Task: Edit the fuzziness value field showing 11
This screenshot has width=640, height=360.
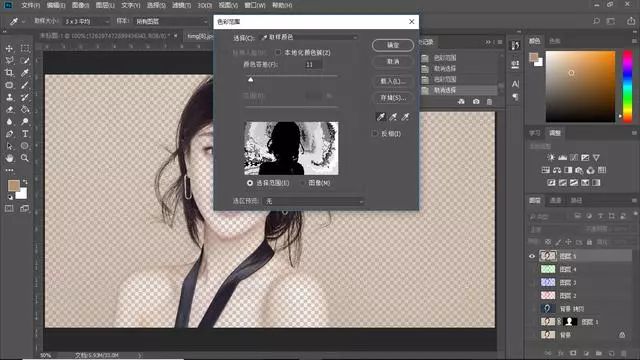Action: (313, 64)
